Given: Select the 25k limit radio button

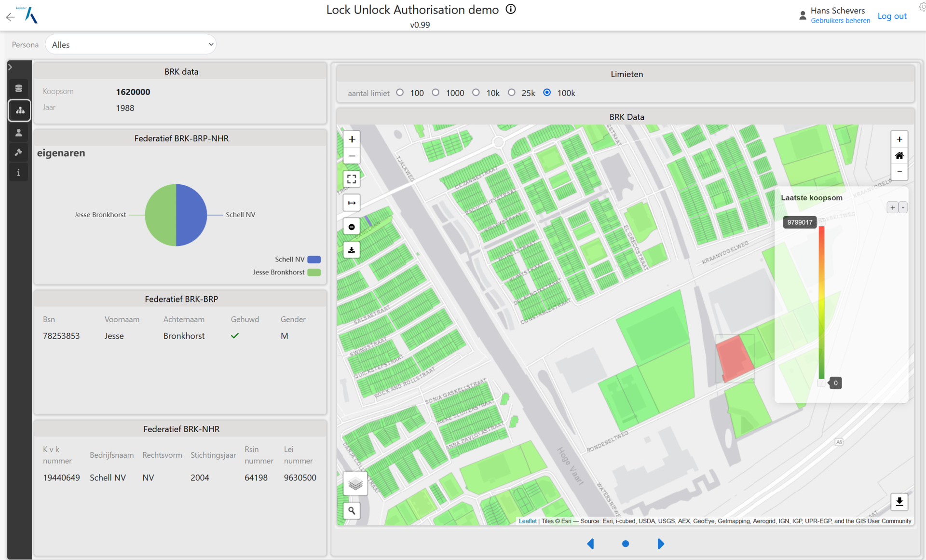Looking at the screenshot, I should pyautogui.click(x=512, y=93).
